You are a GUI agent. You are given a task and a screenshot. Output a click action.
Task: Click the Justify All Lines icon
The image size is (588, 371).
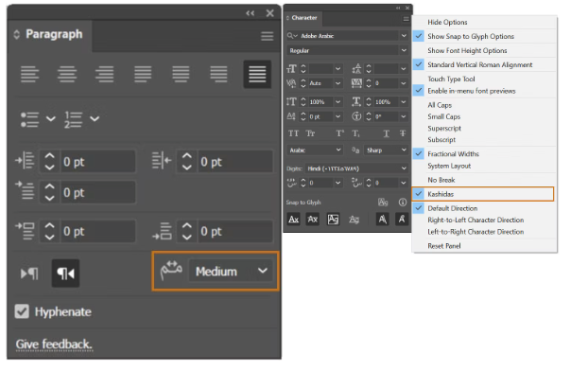(257, 74)
